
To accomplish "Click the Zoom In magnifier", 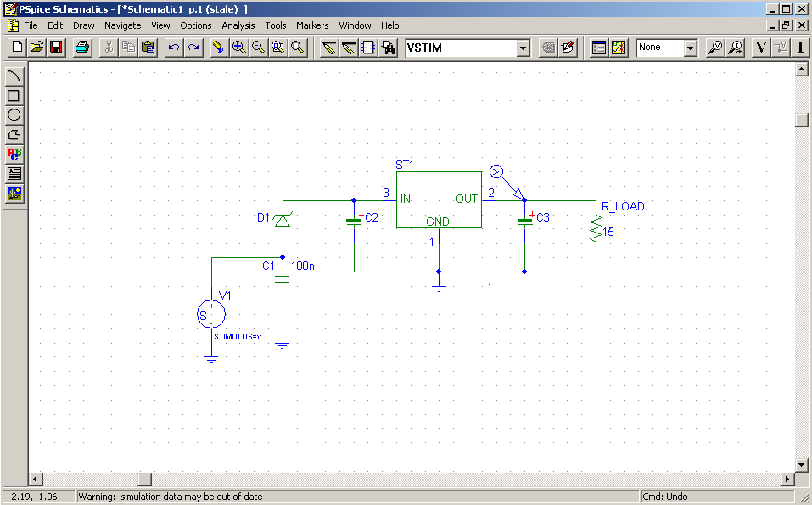I will tap(239, 48).
